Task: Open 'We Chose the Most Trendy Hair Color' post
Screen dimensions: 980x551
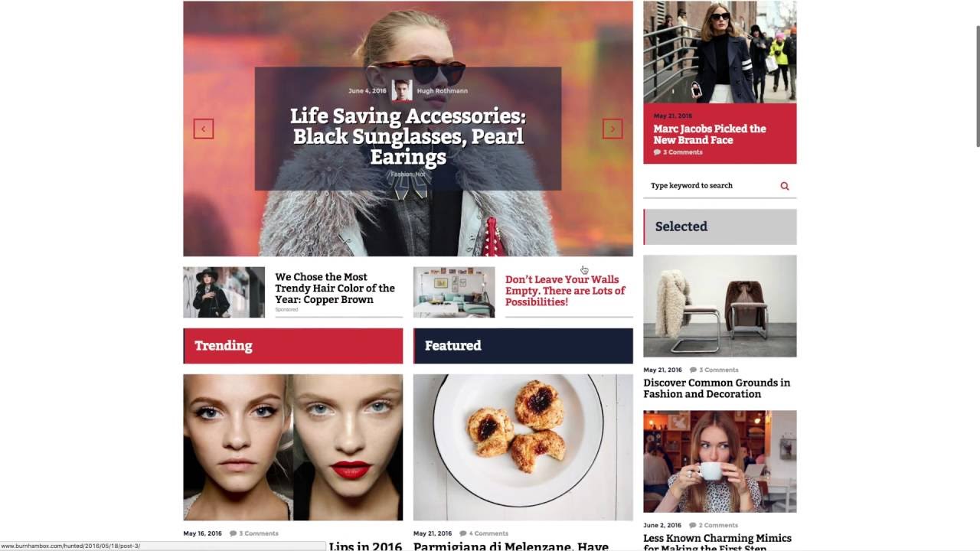Action: (335, 288)
